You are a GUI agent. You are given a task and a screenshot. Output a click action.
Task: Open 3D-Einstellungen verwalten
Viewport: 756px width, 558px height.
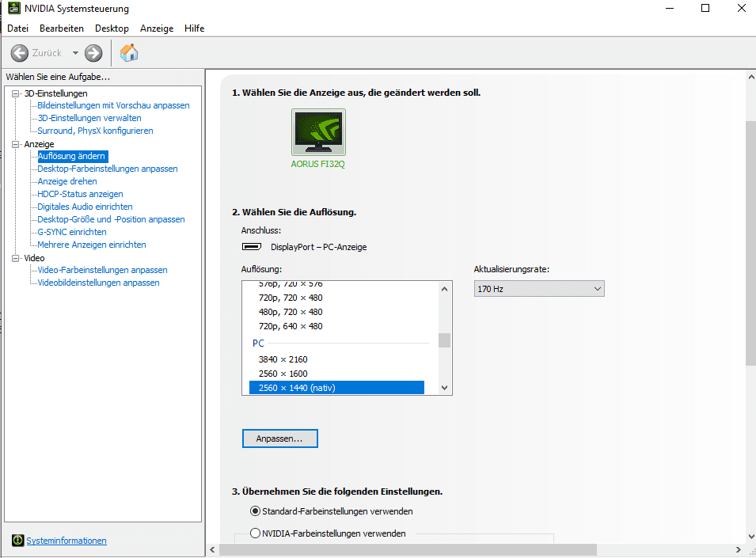tap(89, 118)
